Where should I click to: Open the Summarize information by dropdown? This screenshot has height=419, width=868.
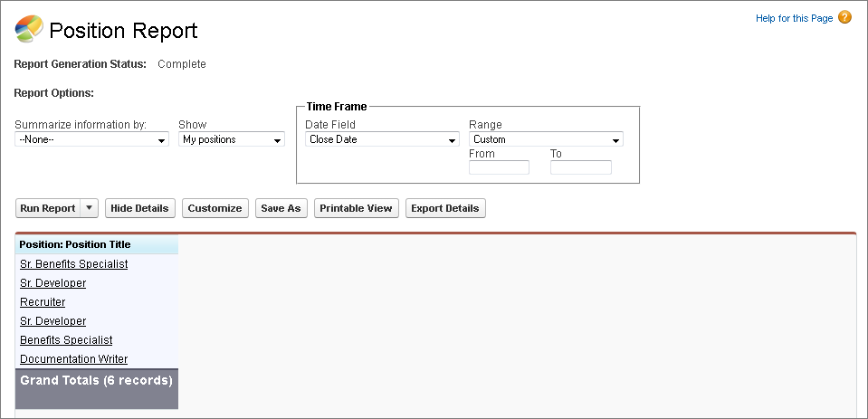coord(92,139)
